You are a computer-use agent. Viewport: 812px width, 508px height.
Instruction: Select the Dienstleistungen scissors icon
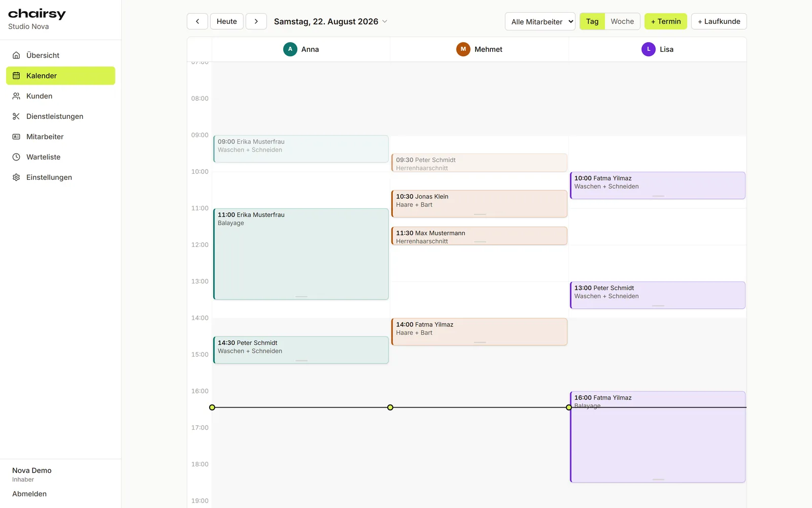coord(16,116)
